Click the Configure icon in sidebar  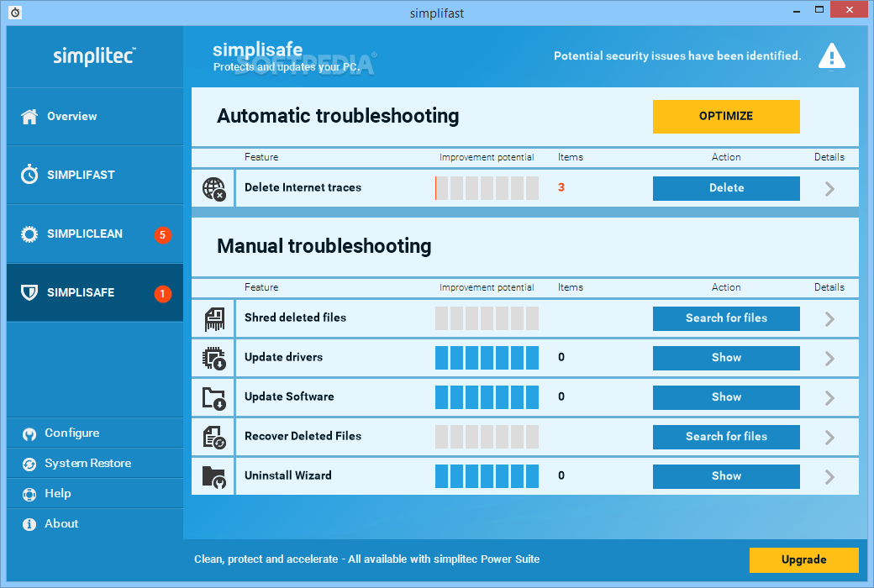pos(29,433)
